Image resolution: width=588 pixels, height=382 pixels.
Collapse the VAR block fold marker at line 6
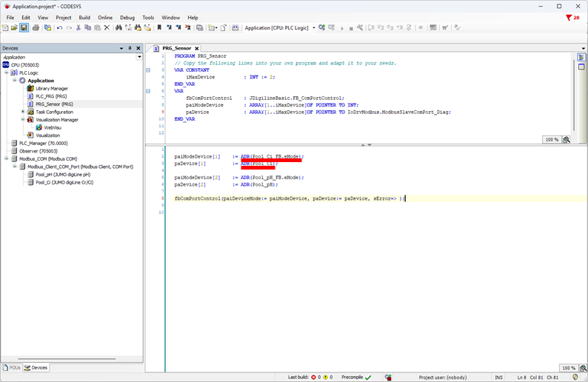tap(148, 91)
